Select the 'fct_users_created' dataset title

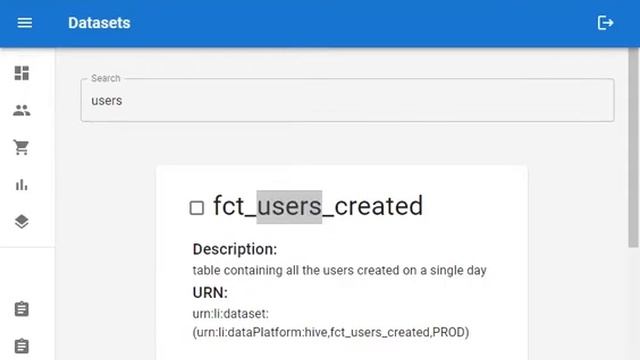[x=318, y=206]
